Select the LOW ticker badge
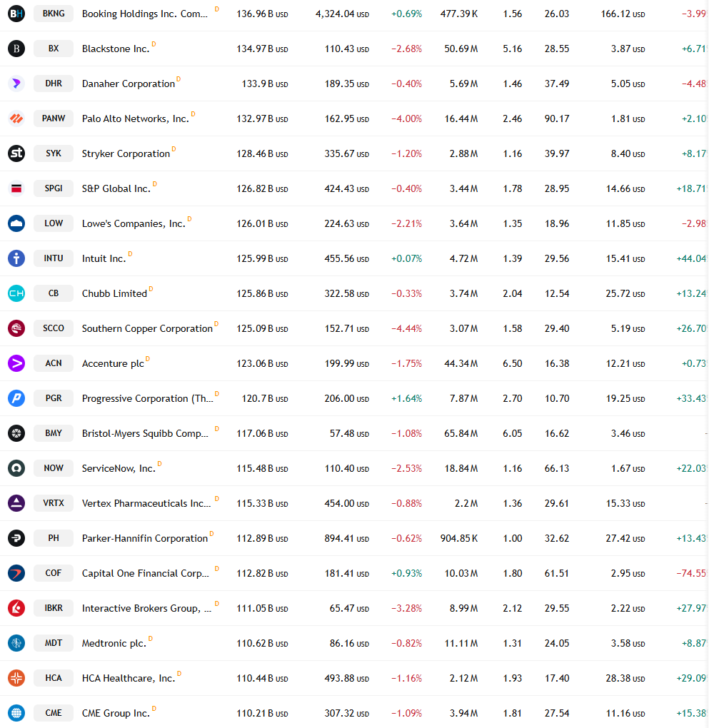This screenshot has width=709, height=728. point(54,223)
